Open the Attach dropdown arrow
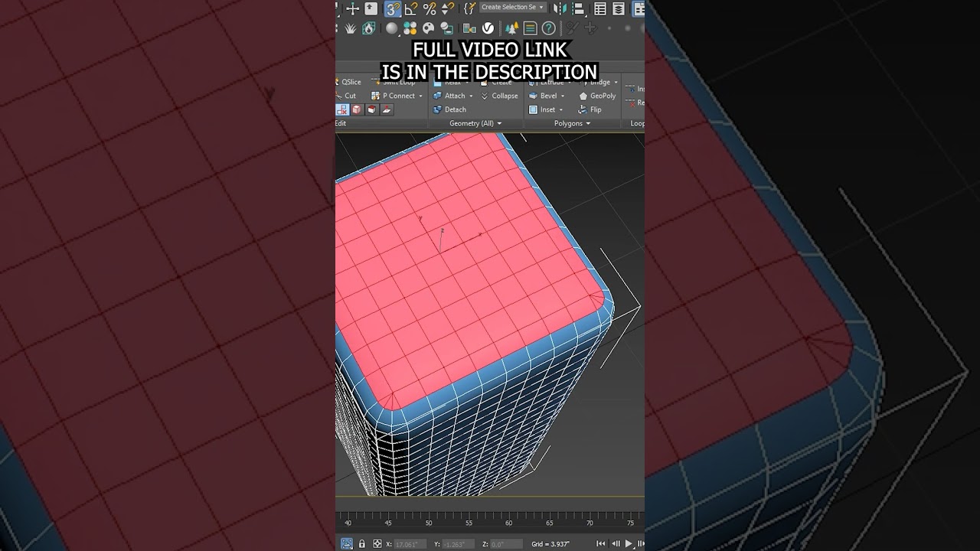Viewport: 980px width, 551px height. 471,96
